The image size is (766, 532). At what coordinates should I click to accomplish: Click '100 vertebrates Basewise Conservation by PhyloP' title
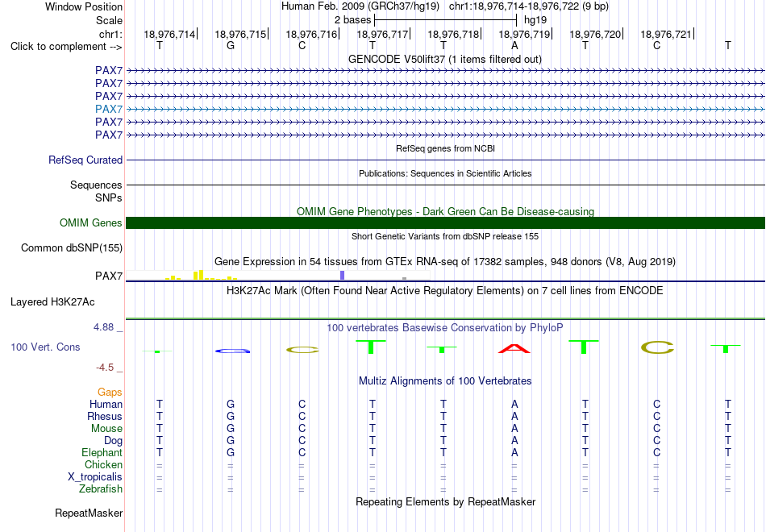(x=445, y=328)
